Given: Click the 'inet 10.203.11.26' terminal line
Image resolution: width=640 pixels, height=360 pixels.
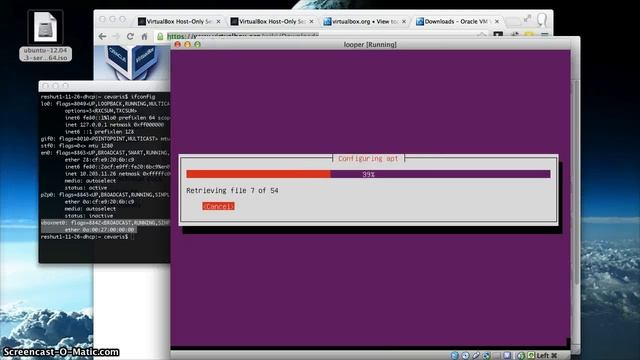Looking at the screenshot, I should point(117,174).
